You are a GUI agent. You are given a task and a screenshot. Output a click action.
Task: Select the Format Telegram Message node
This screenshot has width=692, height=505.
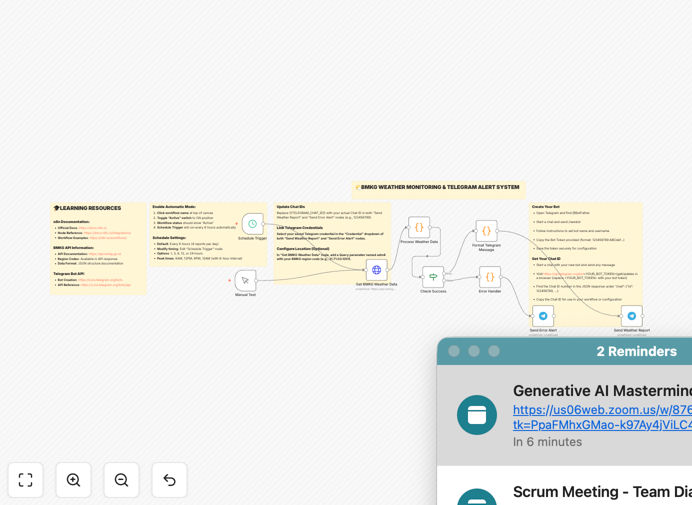click(x=486, y=231)
